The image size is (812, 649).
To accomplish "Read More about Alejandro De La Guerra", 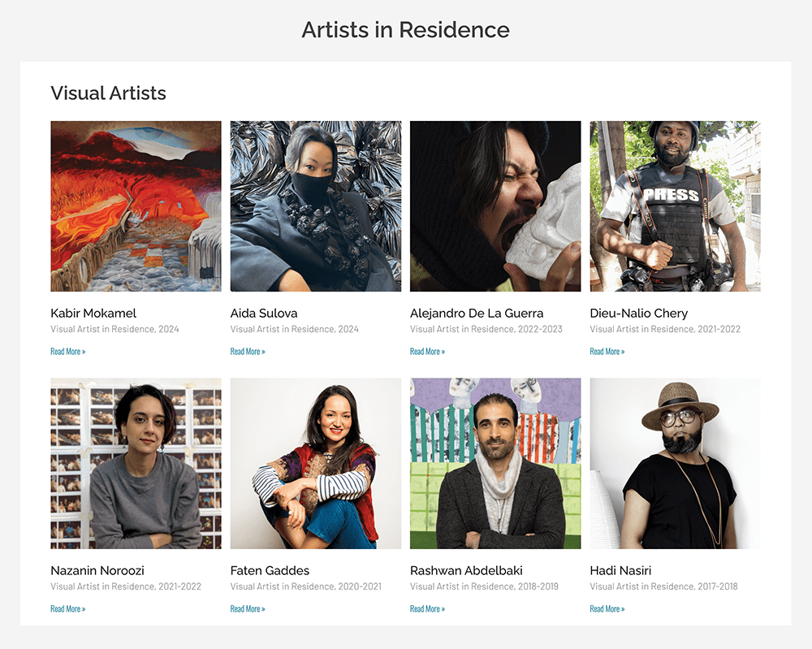I will pyautogui.click(x=427, y=351).
